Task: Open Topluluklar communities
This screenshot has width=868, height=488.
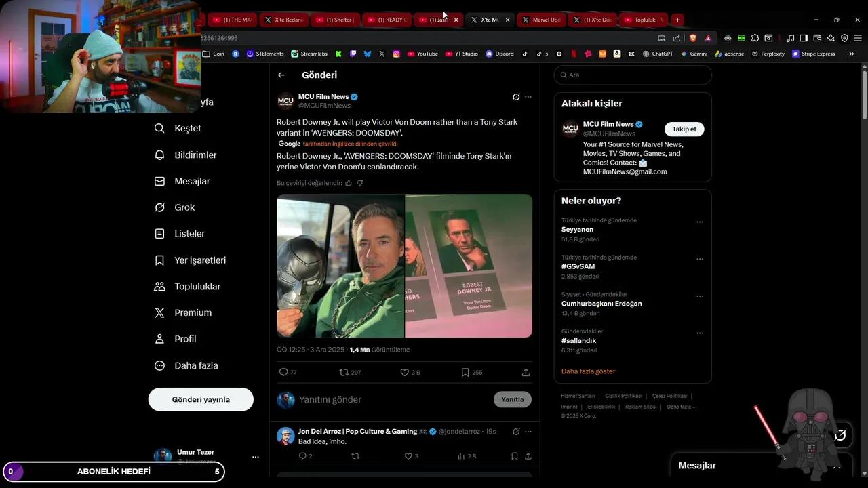Action: click(188, 287)
